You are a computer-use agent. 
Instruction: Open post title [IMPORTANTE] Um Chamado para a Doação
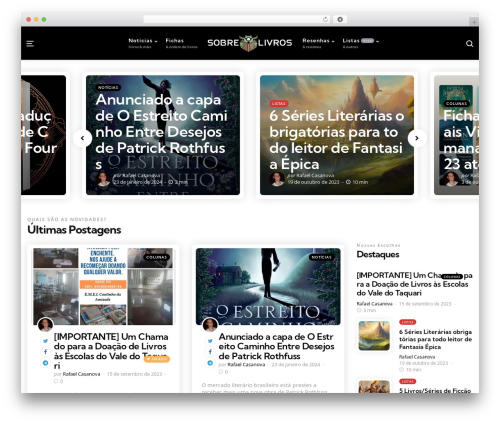(x=111, y=351)
